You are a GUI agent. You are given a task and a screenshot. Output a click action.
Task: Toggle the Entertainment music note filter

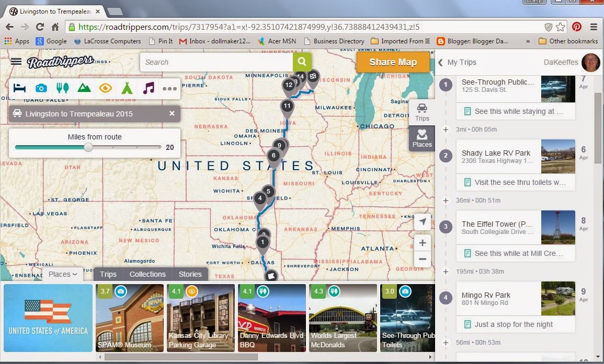pyautogui.click(x=149, y=88)
